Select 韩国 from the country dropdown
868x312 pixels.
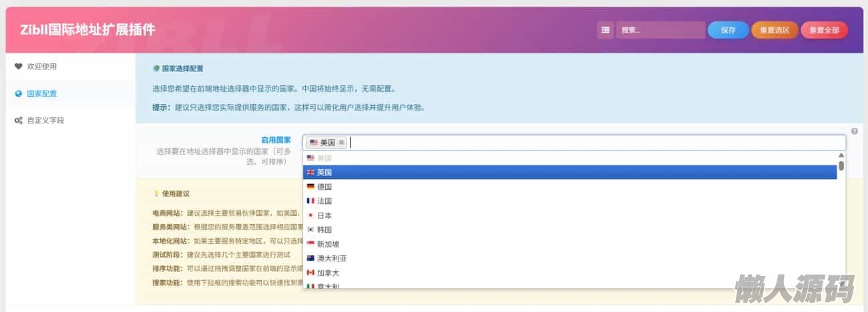pos(570,229)
